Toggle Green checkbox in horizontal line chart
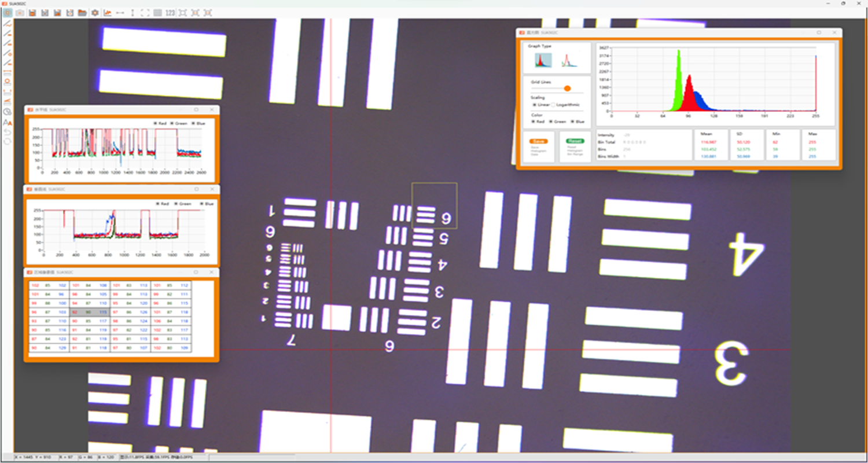This screenshot has height=463, width=868. 172,123
